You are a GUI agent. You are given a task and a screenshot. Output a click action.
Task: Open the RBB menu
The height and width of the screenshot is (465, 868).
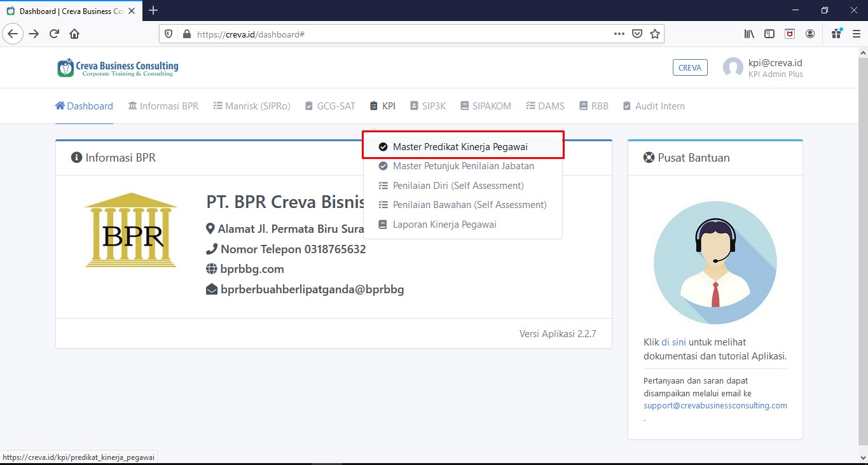(594, 106)
